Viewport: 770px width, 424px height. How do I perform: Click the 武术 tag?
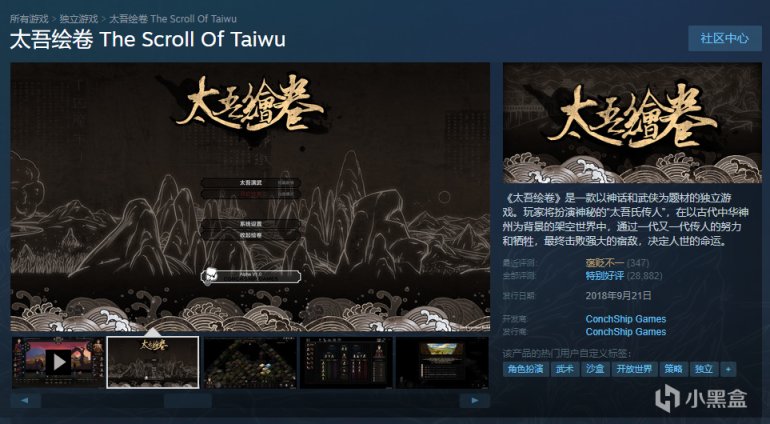[564, 369]
